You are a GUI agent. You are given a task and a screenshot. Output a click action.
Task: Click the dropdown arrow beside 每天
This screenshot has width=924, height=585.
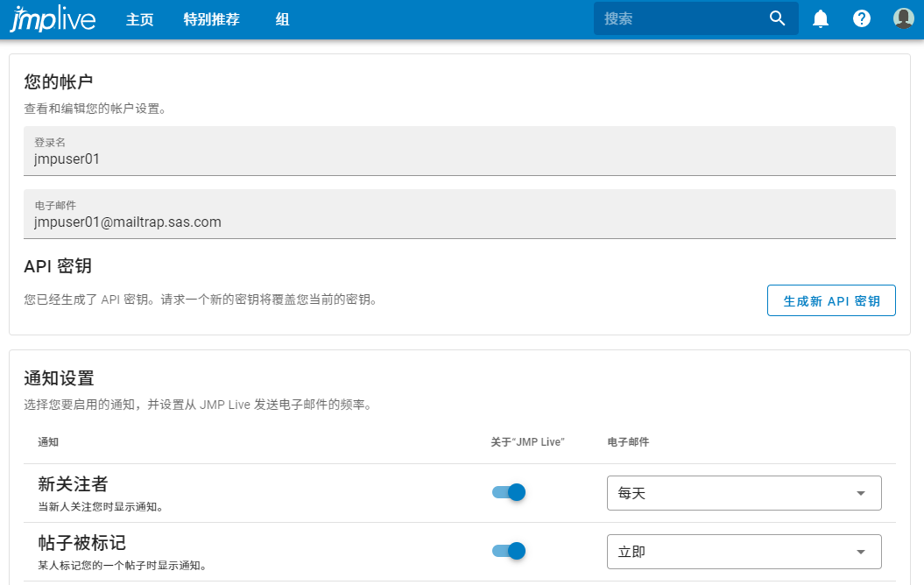pyautogui.click(x=861, y=492)
